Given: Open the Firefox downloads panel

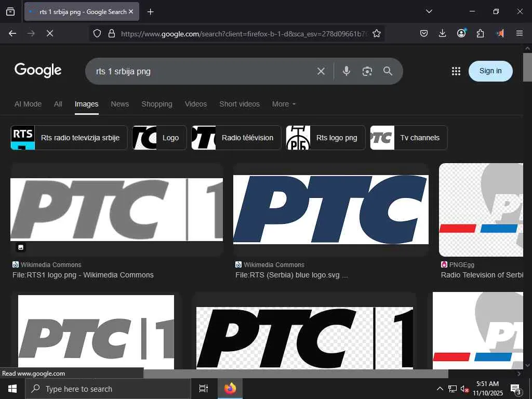Looking at the screenshot, I should pos(443,33).
